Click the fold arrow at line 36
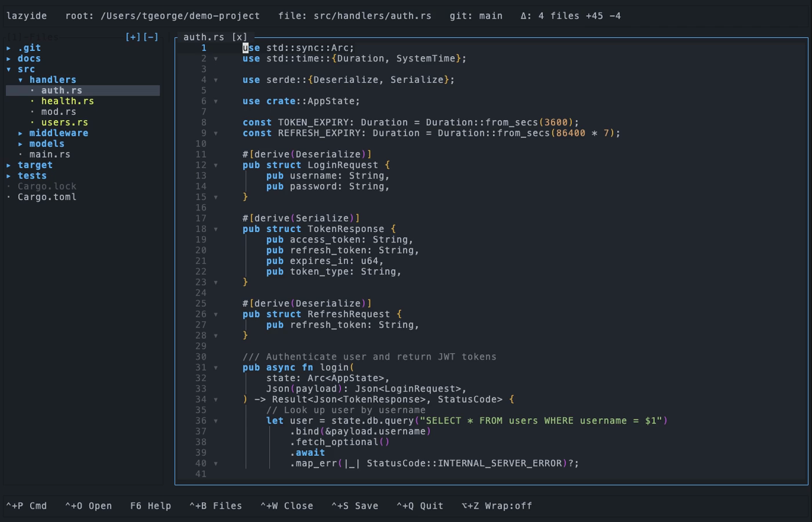 point(216,421)
